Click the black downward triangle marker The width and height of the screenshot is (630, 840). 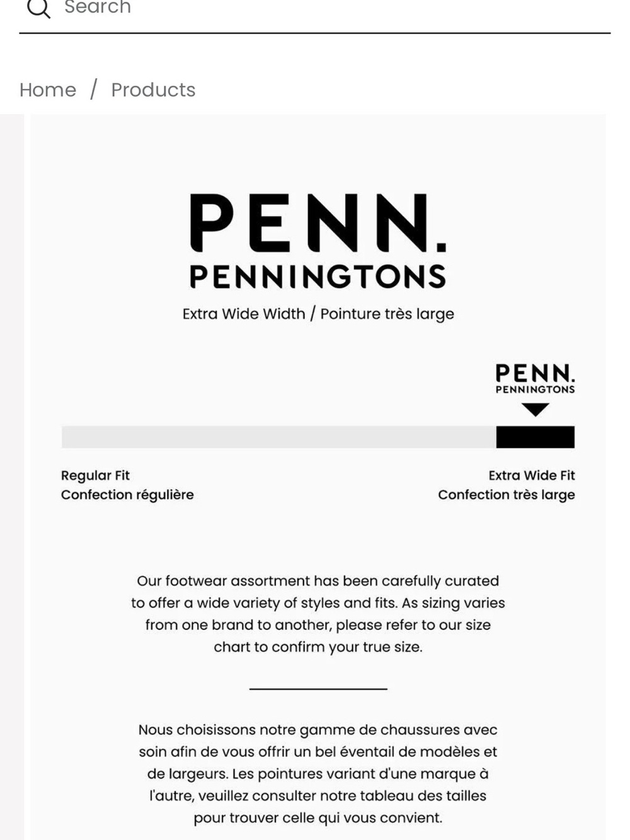(535, 410)
